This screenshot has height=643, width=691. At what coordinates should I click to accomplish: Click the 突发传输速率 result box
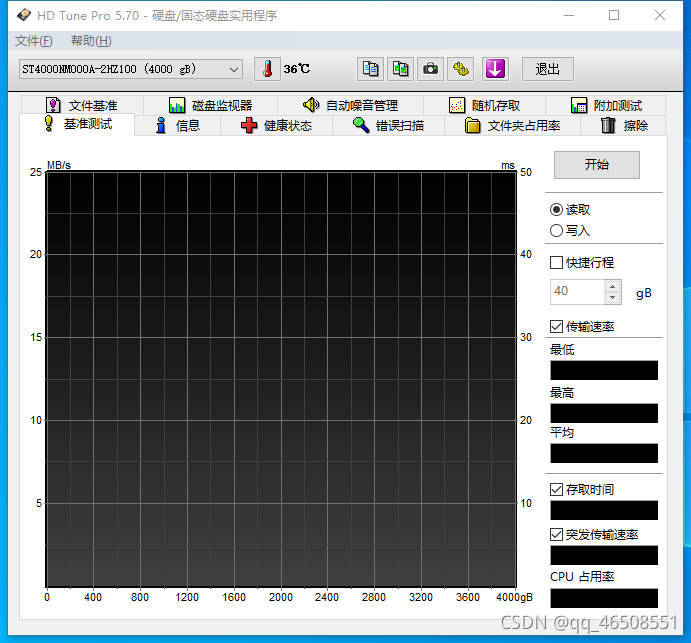click(x=604, y=555)
